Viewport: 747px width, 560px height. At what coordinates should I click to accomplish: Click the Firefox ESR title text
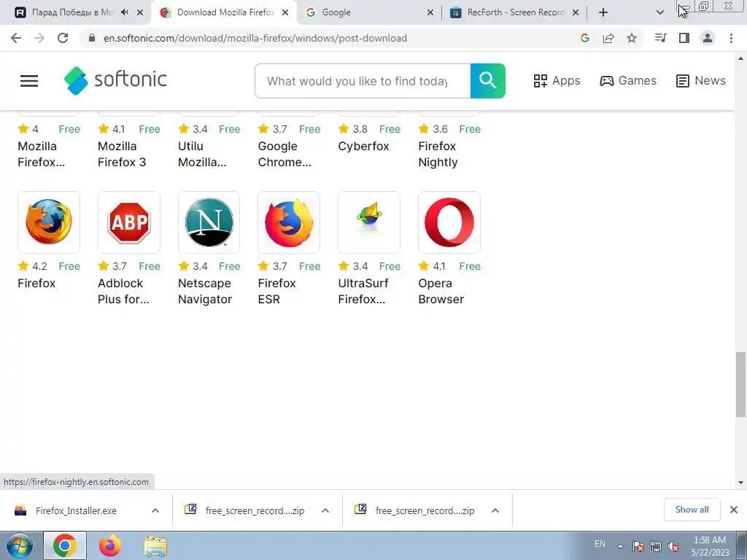pyautogui.click(x=276, y=291)
